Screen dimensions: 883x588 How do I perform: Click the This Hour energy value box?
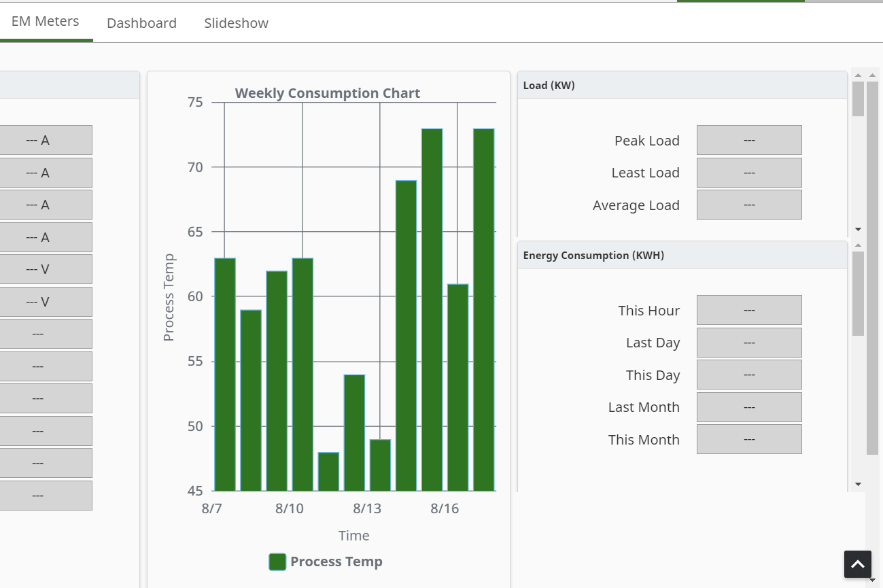point(749,310)
